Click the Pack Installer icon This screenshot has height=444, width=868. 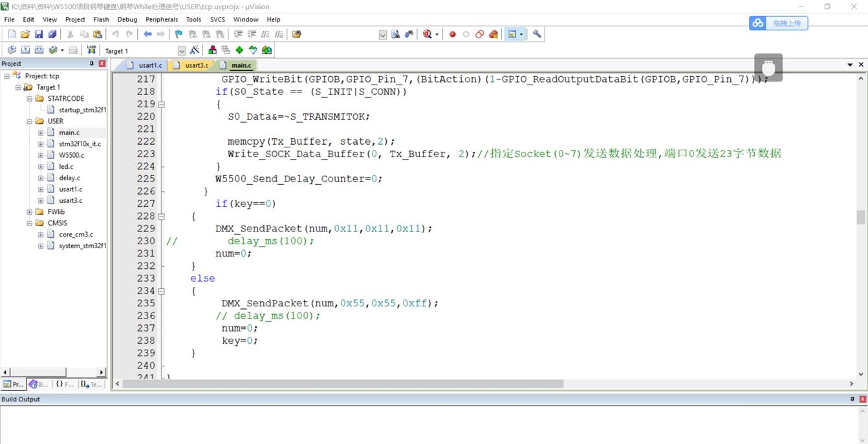pyautogui.click(x=266, y=50)
